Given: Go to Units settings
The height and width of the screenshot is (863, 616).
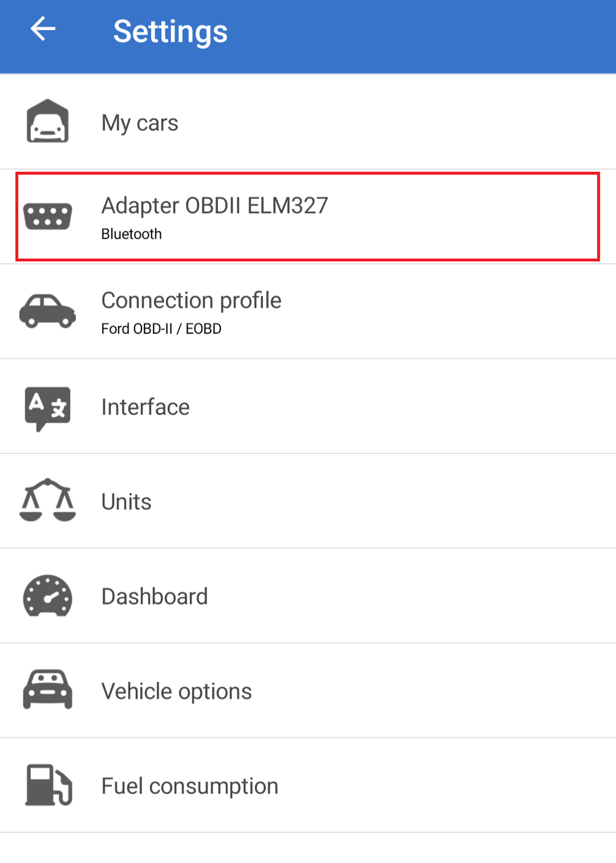Looking at the screenshot, I should pyautogui.click(x=126, y=502).
